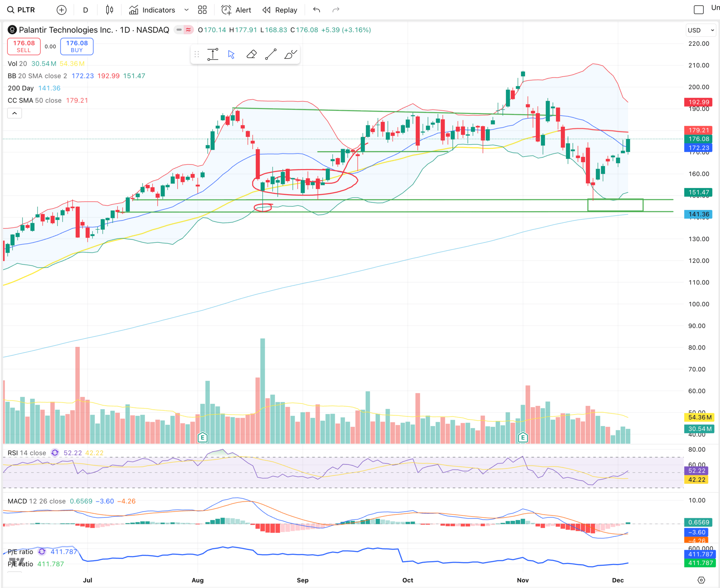Viewport: 720px width, 588px height.
Task: Open the layout grid templates icon
Action: point(202,10)
